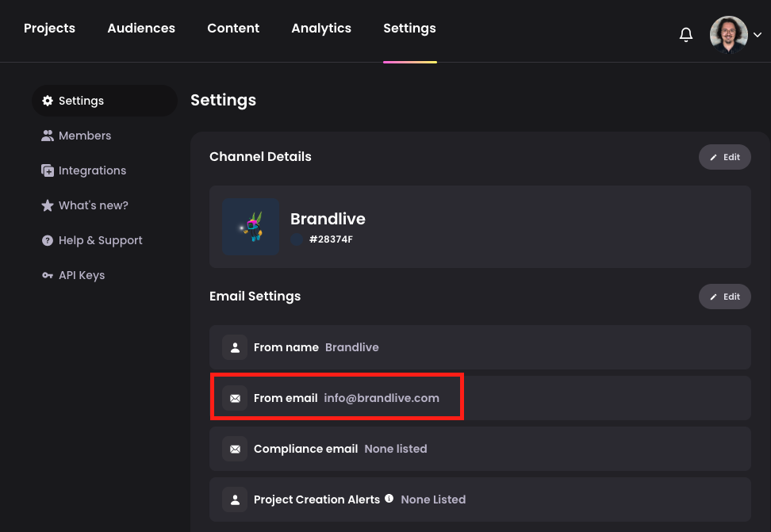
Task: Click the Project Creation Alerts info icon
Action: click(x=389, y=498)
